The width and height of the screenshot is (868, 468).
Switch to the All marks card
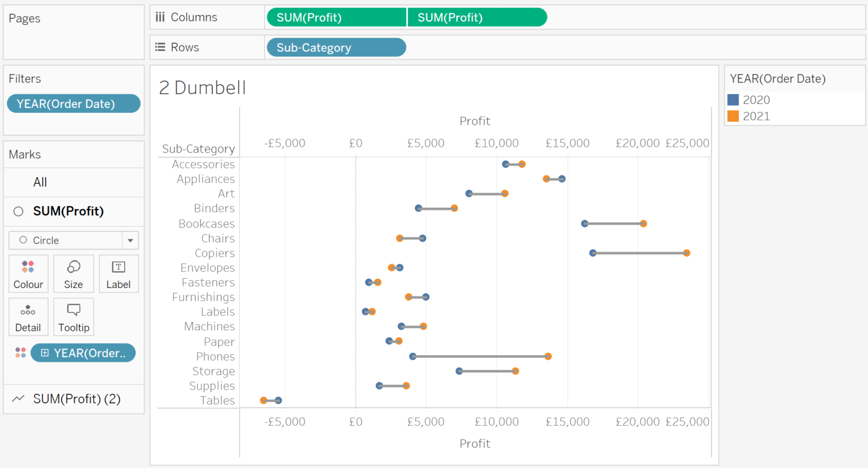pyautogui.click(x=40, y=182)
